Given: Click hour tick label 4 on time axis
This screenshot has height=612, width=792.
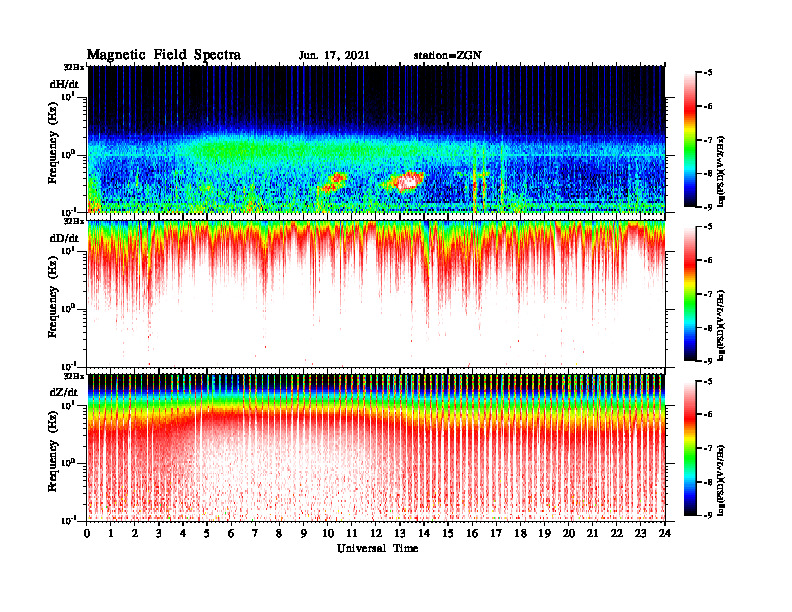Looking at the screenshot, I should [183, 534].
